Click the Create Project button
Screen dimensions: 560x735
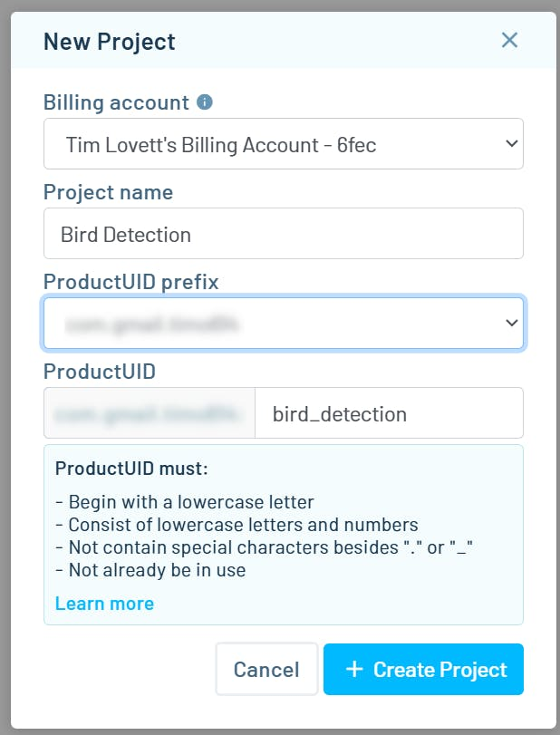pos(423,670)
